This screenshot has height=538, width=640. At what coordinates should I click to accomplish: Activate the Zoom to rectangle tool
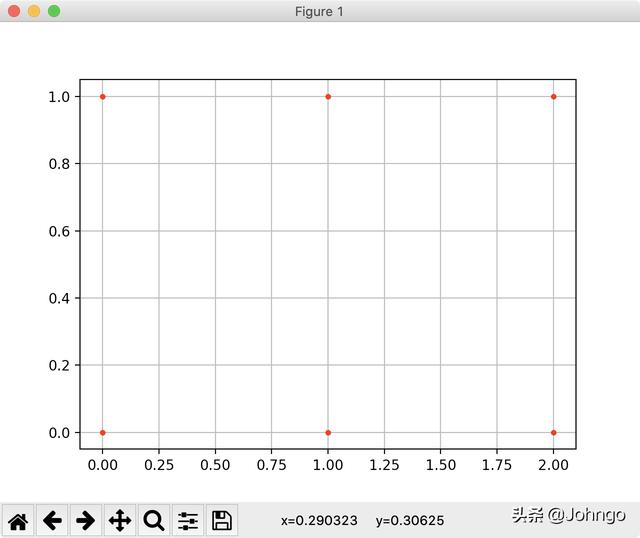154,520
